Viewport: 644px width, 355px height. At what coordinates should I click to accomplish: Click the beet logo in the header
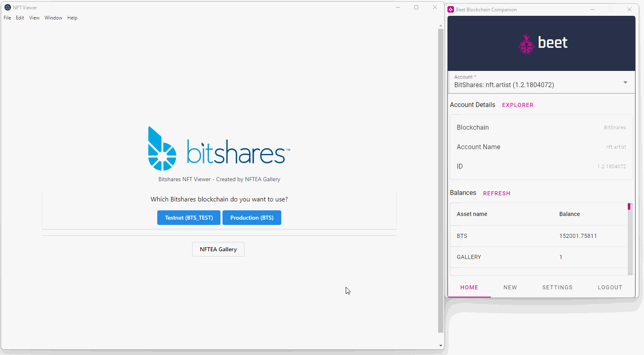(x=543, y=43)
